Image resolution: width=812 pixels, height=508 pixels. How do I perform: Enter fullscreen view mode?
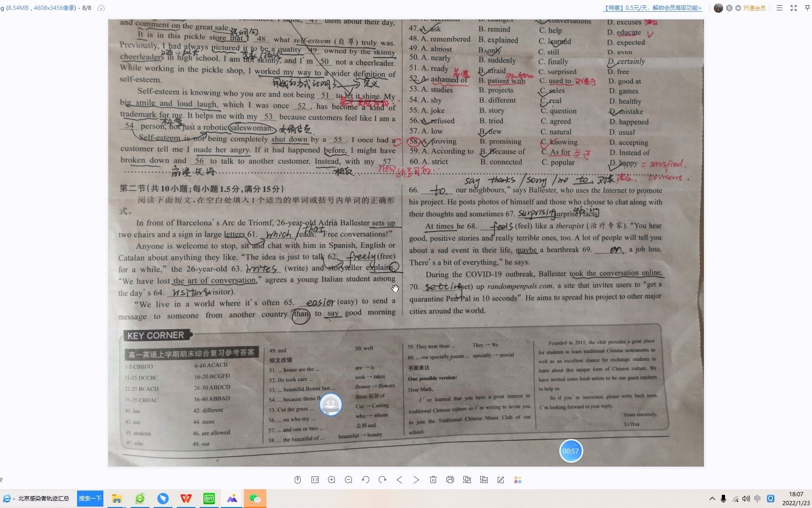click(x=794, y=8)
